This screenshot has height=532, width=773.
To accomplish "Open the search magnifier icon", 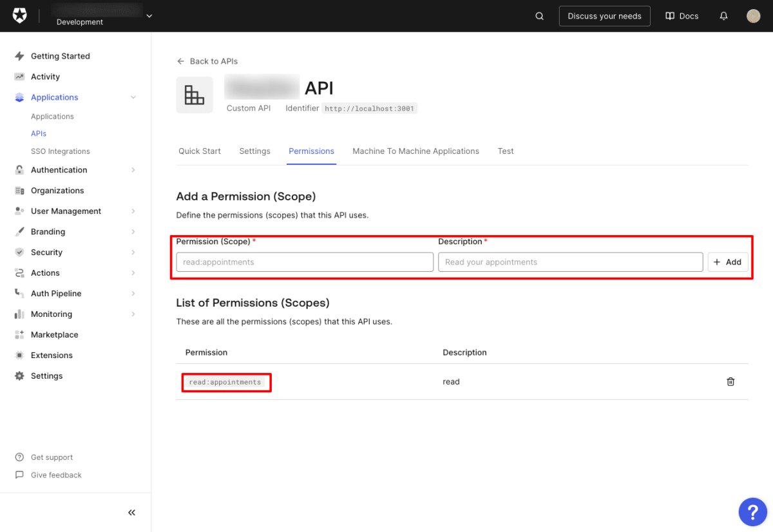I will coord(540,16).
